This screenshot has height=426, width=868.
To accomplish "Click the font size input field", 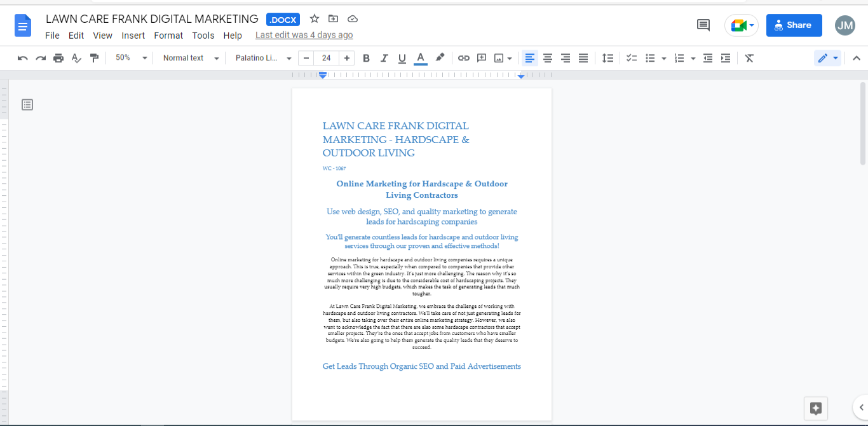I will coord(326,58).
